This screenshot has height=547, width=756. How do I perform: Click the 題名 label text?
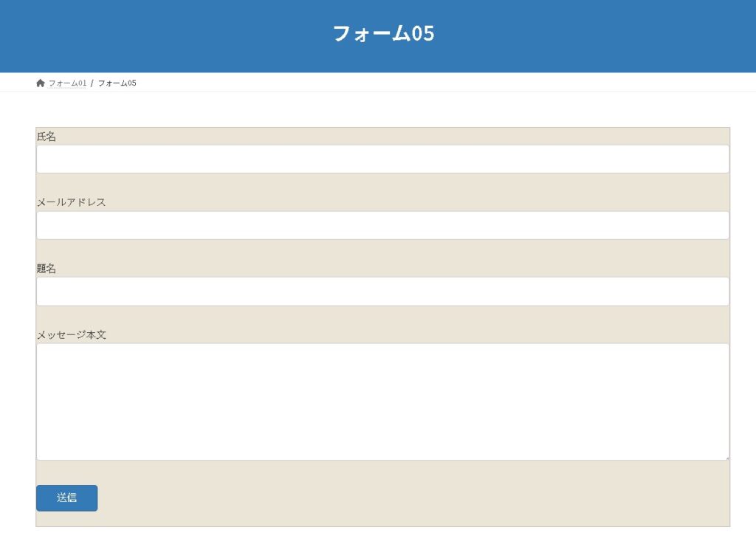click(47, 269)
